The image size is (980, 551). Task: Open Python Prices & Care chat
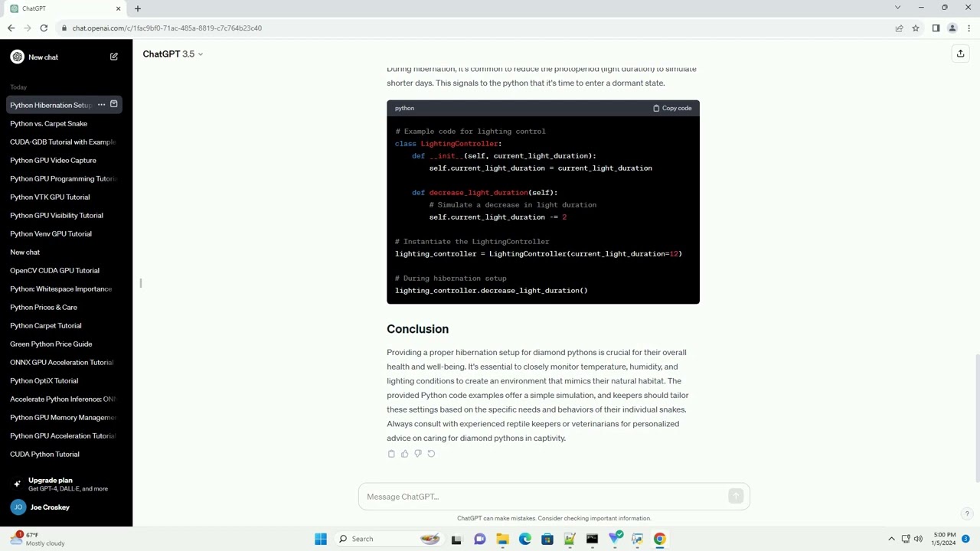click(64, 307)
